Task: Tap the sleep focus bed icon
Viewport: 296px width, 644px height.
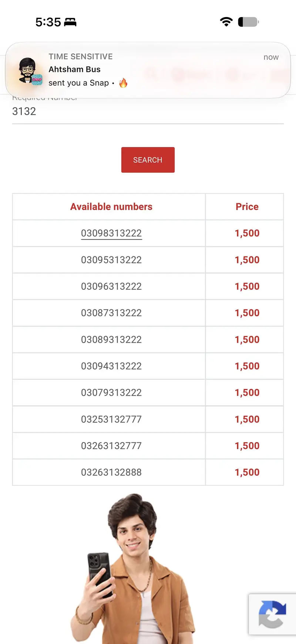Action: [x=70, y=22]
